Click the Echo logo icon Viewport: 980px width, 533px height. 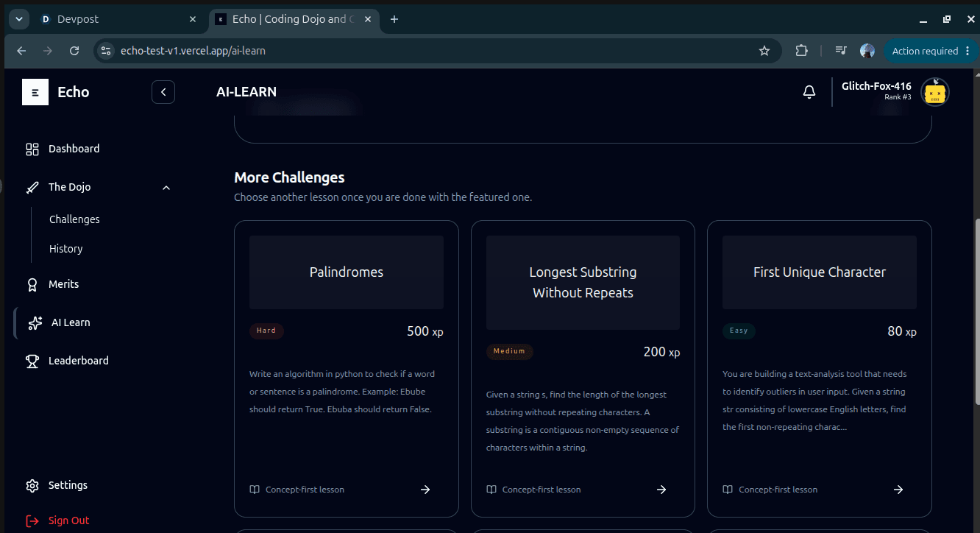coord(35,92)
